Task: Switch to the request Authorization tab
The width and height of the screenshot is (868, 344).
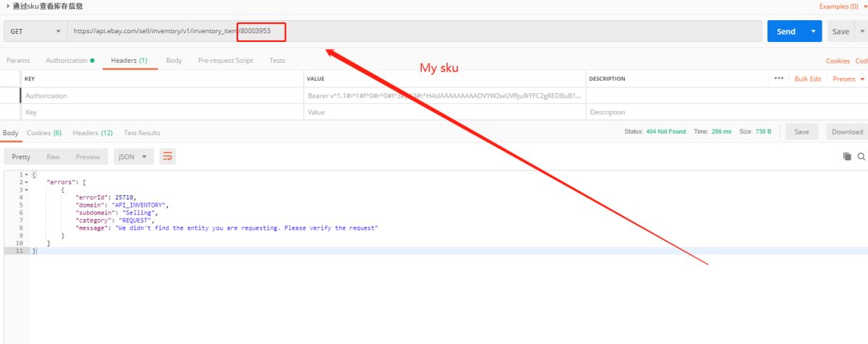Action: [69, 61]
